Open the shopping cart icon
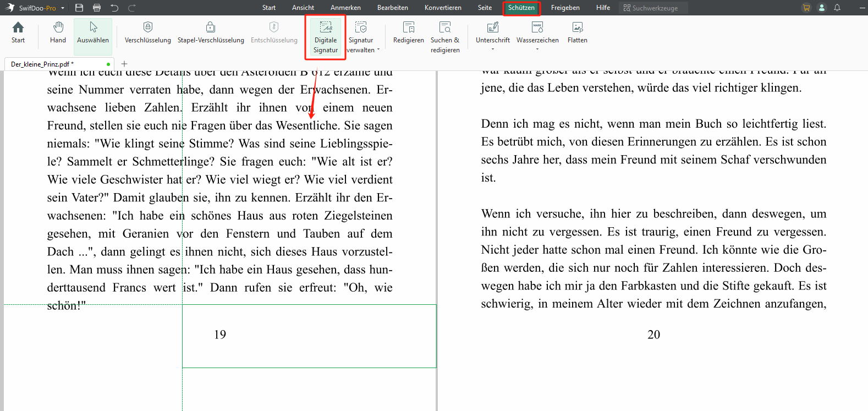Image resolution: width=868 pixels, height=411 pixels. point(806,8)
